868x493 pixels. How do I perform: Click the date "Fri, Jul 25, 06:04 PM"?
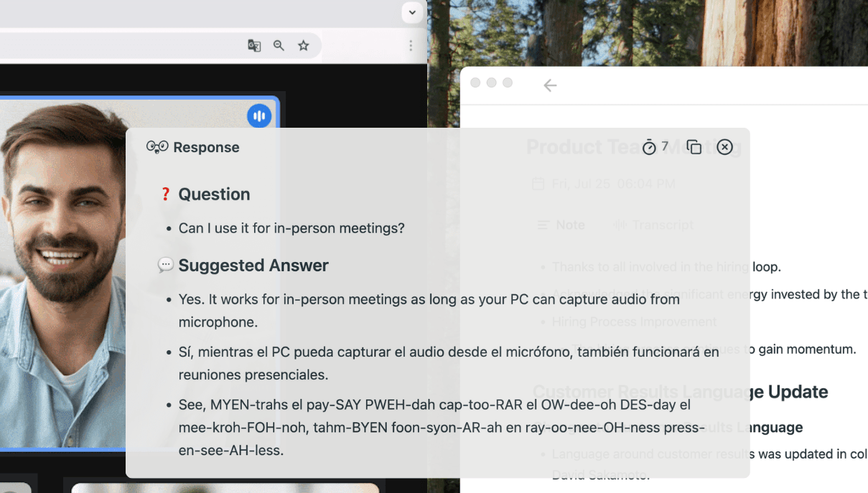[x=613, y=184]
